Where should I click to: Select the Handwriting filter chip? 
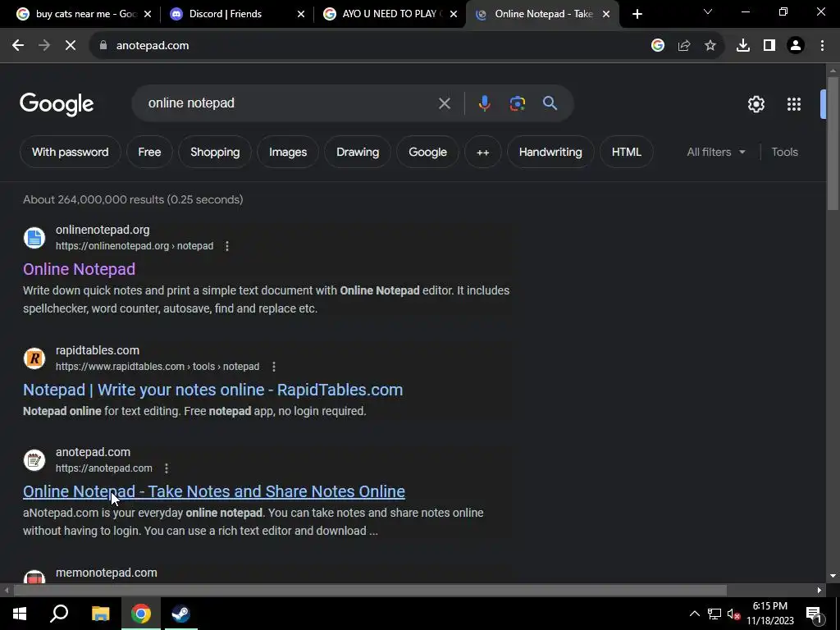click(550, 152)
